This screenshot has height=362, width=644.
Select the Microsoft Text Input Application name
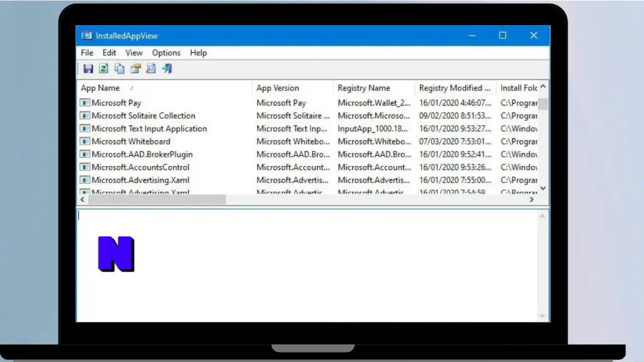tap(149, 128)
